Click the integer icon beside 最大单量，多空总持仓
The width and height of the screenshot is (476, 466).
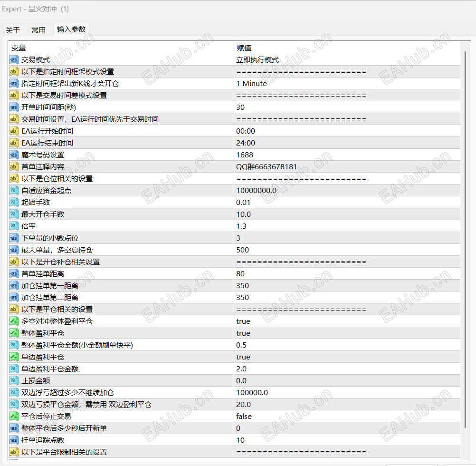pos(14,250)
